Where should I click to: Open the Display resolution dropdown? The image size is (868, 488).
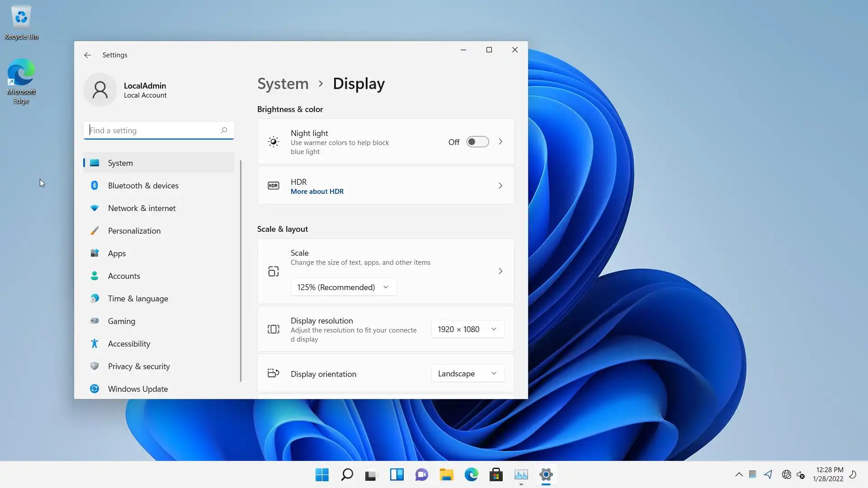pyautogui.click(x=467, y=329)
